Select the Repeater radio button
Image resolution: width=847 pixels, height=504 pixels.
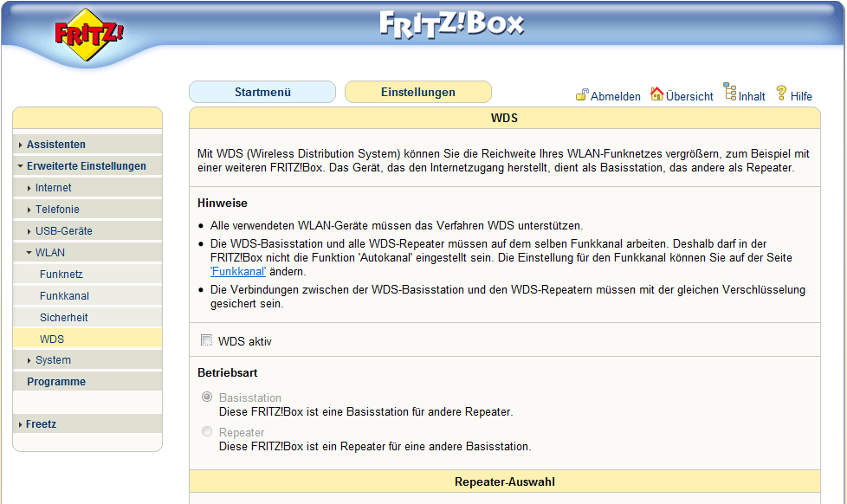pos(207,431)
